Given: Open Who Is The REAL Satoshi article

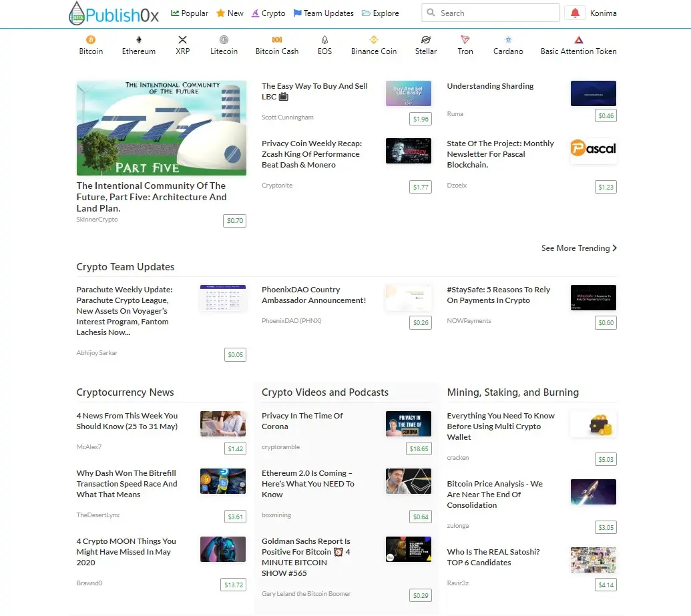Looking at the screenshot, I should point(493,557).
